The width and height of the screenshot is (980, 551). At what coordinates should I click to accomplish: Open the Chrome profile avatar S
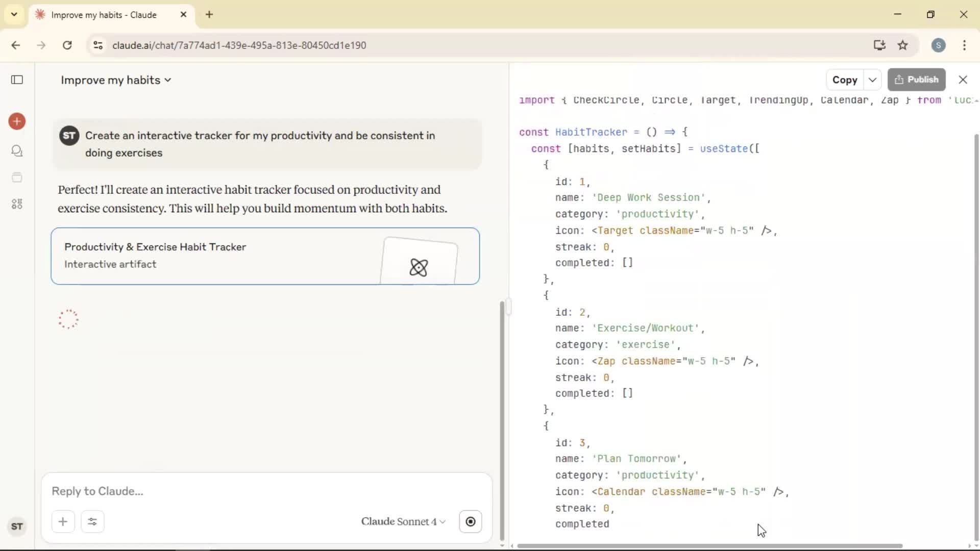point(938,45)
